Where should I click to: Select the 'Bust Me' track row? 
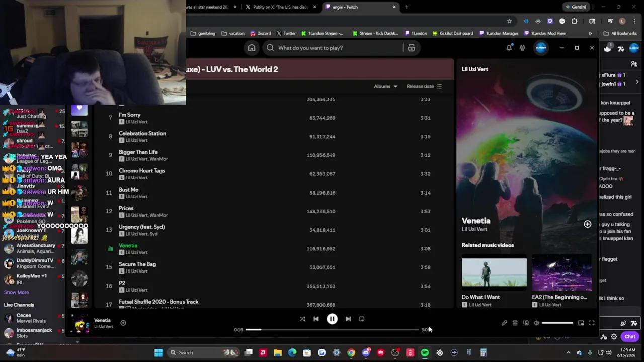tap(272, 193)
